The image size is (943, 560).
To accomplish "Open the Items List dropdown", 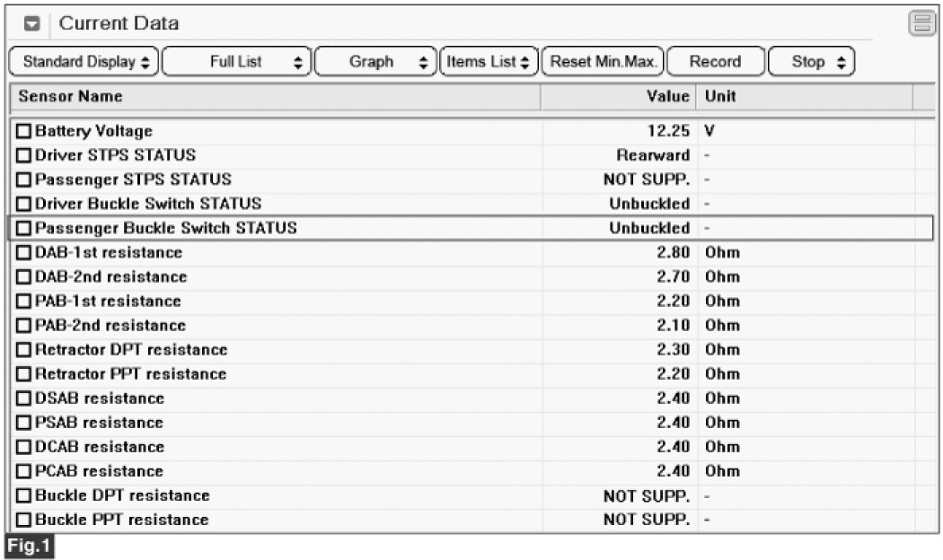I will [x=489, y=62].
